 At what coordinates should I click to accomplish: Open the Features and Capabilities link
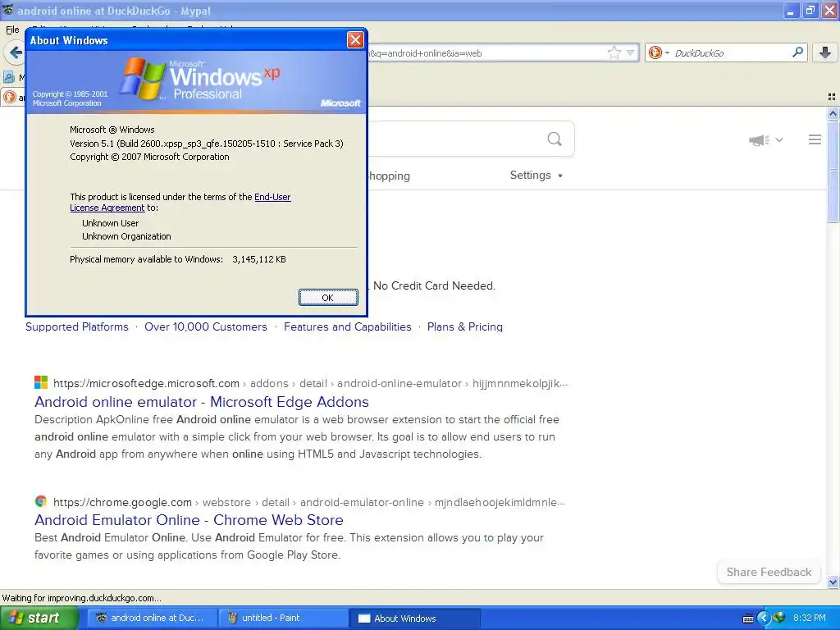[x=348, y=326]
